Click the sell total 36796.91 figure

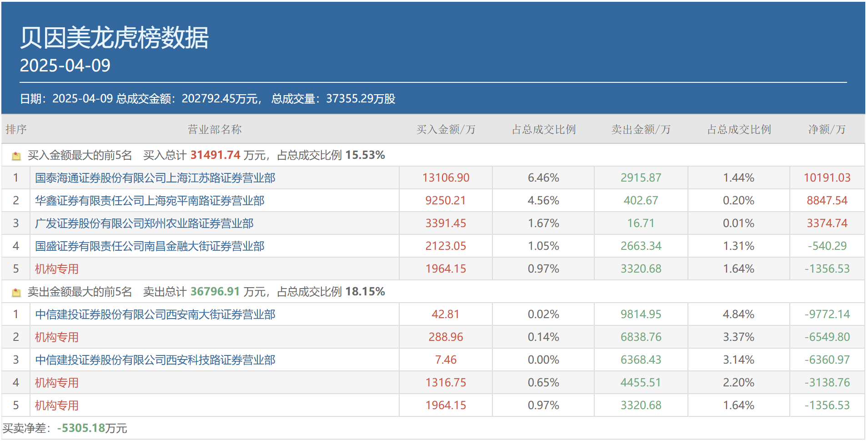click(x=215, y=292)
